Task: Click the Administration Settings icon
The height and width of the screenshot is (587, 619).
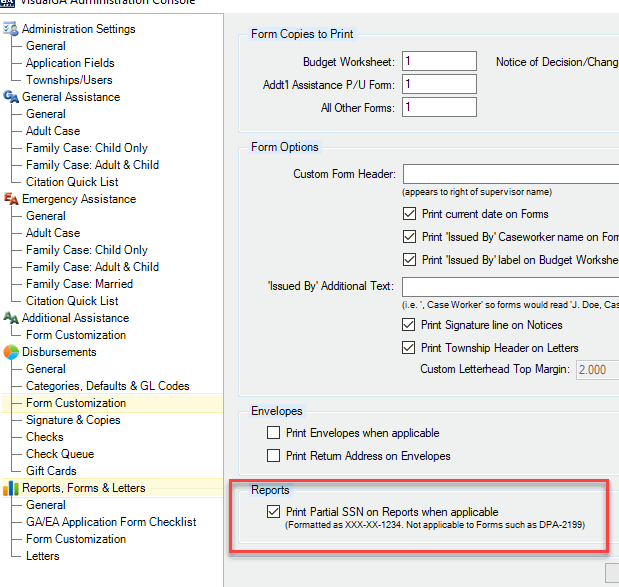Action: (x=11, y=29)
